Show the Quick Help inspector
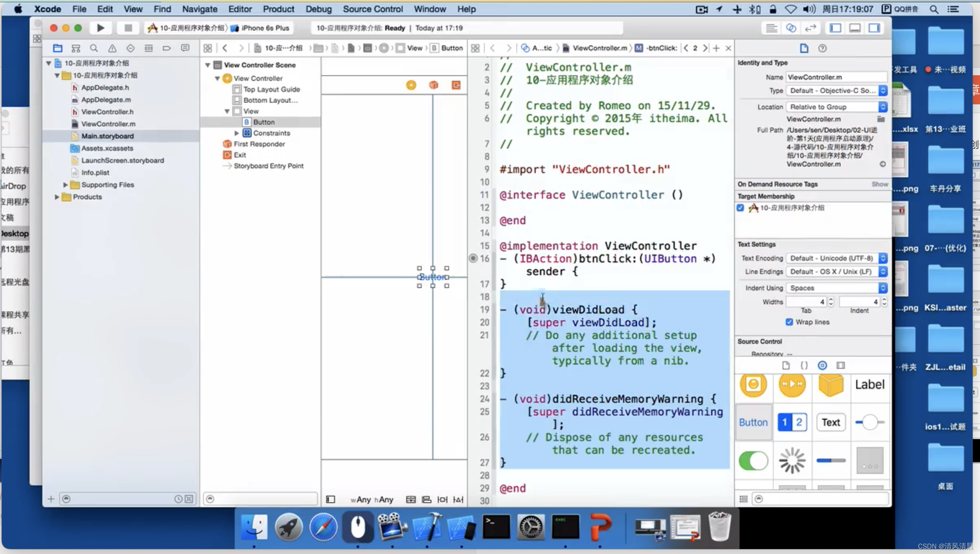The image size is (980, 554). [x=822, y=48]
